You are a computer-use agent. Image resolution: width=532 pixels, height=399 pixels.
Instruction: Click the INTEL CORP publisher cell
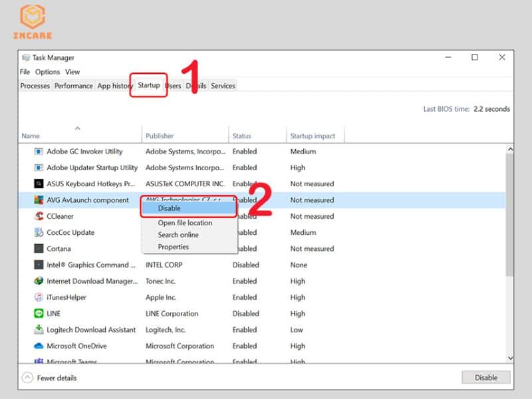(164, 265)
